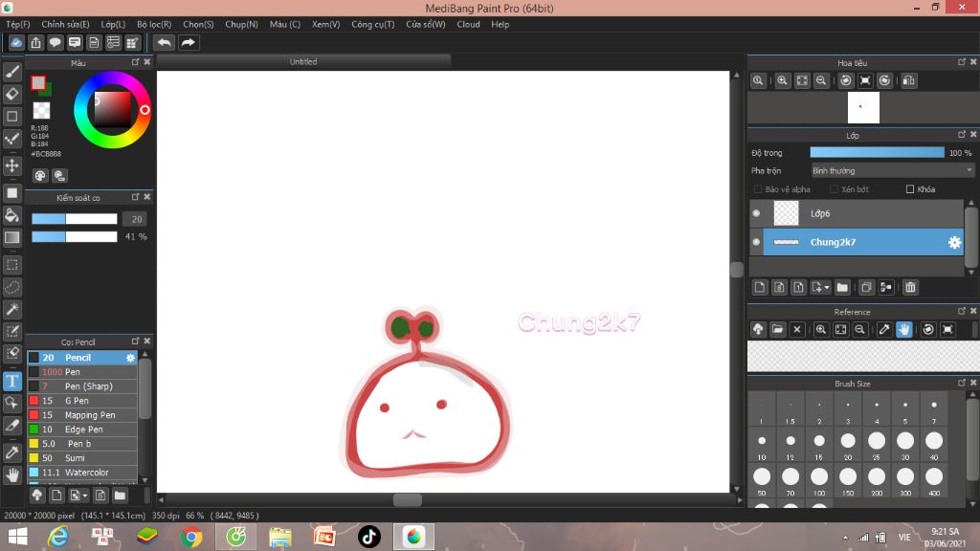Open the Công cụ(T) menu
The image size is (980, 551).
372,24
